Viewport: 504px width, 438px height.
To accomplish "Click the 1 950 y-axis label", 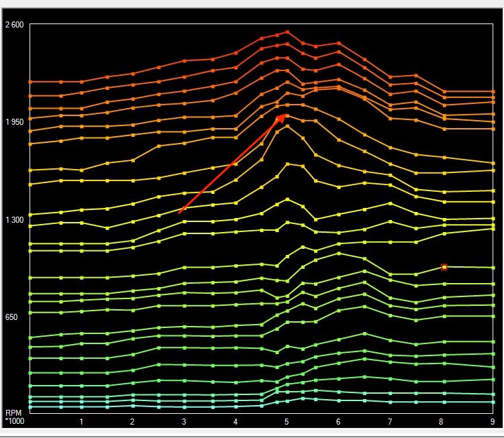I will tap(15, 122).
